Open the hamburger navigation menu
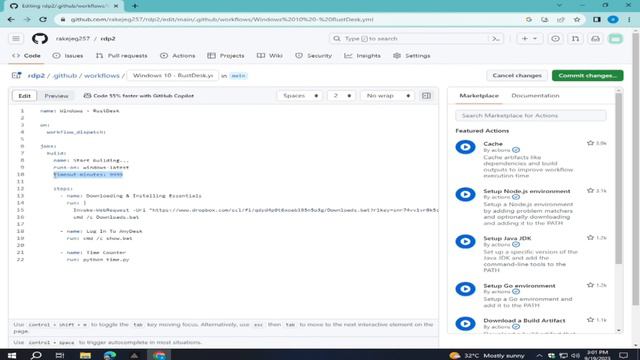640x360 pixels. point(16,39)
